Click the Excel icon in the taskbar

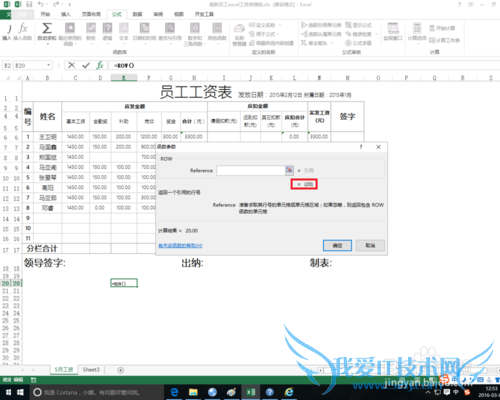pyautogui.click(x=251, y=392)
